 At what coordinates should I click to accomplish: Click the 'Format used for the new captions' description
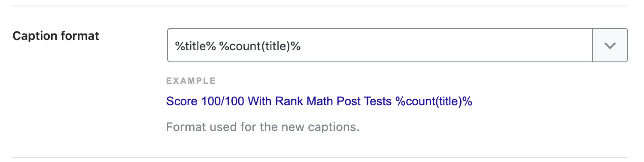262,128
